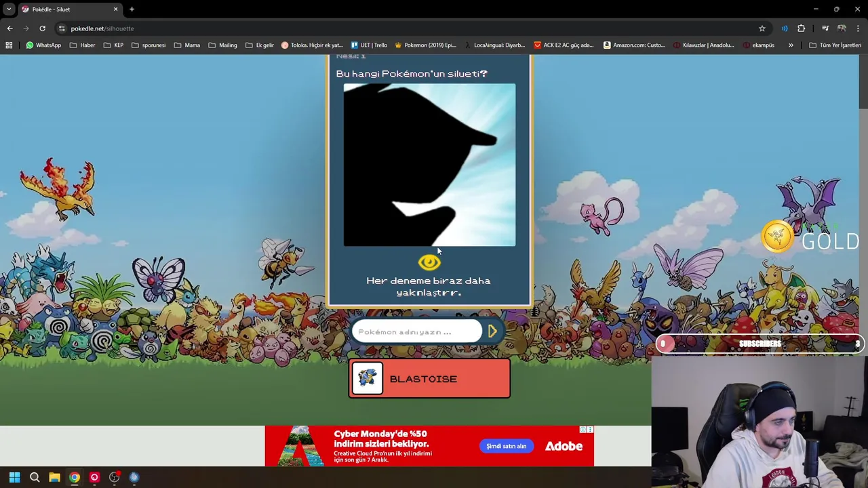The height and width of the screenshot is (488, 868).
Task: Open a new browser tab
Action: (x=132, y=9)
